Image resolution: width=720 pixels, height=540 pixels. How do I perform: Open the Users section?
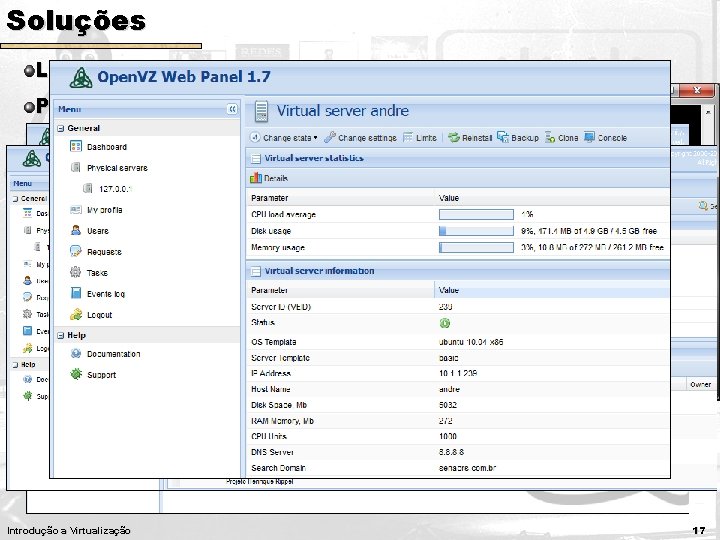[x=98, y=231]
